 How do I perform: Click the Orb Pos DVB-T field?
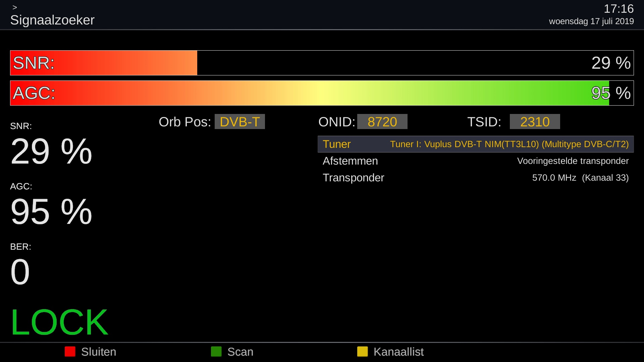coord(239,122)
